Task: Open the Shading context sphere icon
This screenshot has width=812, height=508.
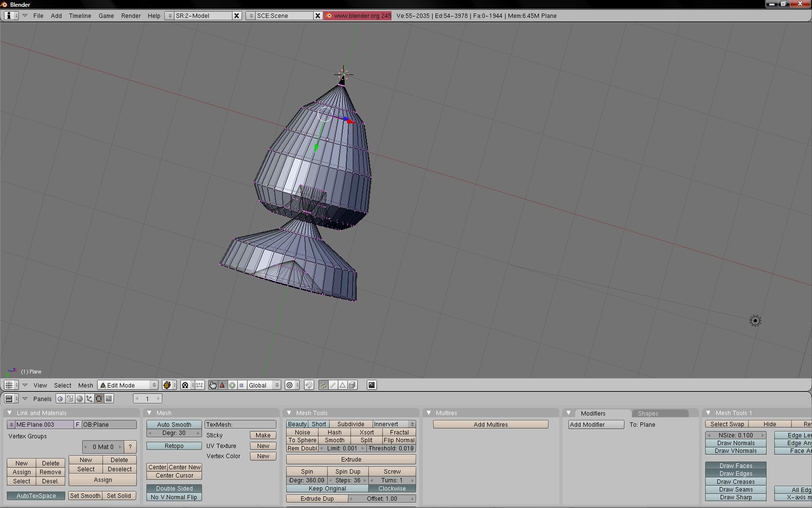Action: click(80, 399)
